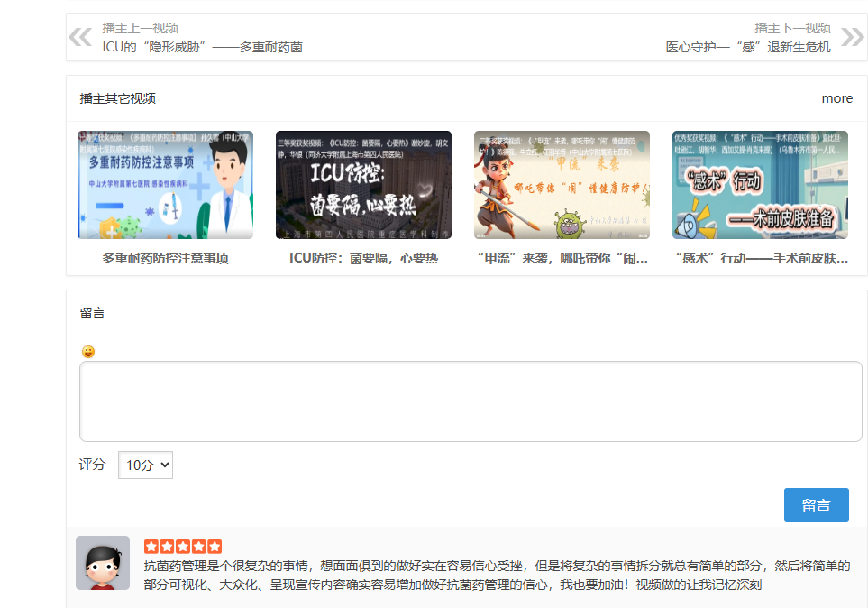
Task: Click the title 多重耐药防控注意事项 below the thumbnail
Action: (x=165, y=258)
